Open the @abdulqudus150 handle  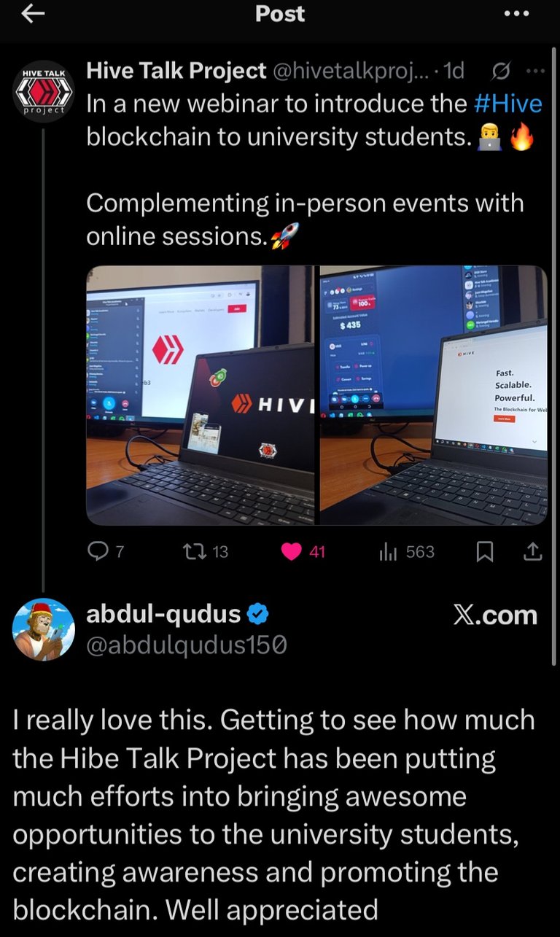point(187,645)
